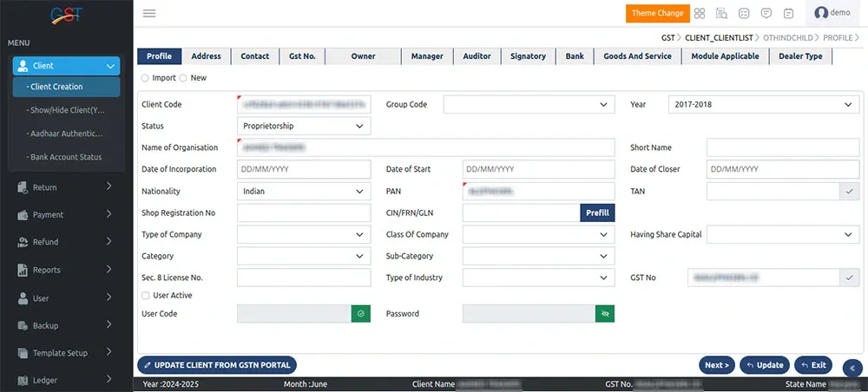The image size is (868, 392).
Task: Click the User person sidebar icon
Action: (23, 298)
